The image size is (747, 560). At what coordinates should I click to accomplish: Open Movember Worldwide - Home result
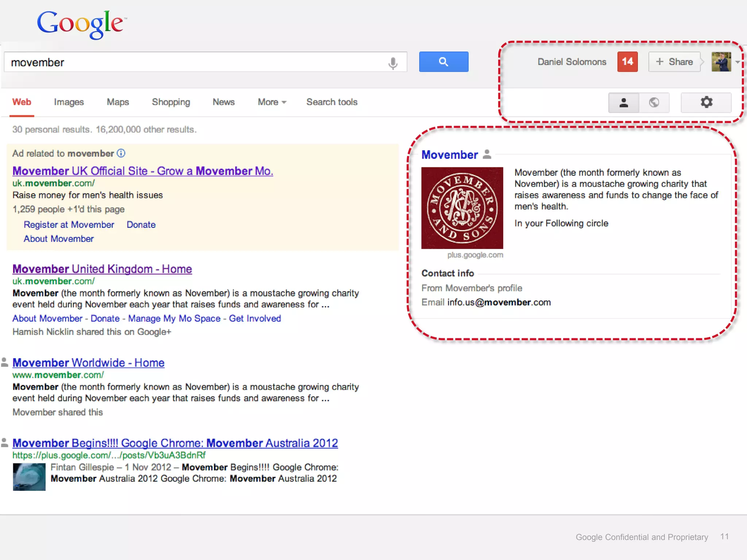tap(88, 363)
